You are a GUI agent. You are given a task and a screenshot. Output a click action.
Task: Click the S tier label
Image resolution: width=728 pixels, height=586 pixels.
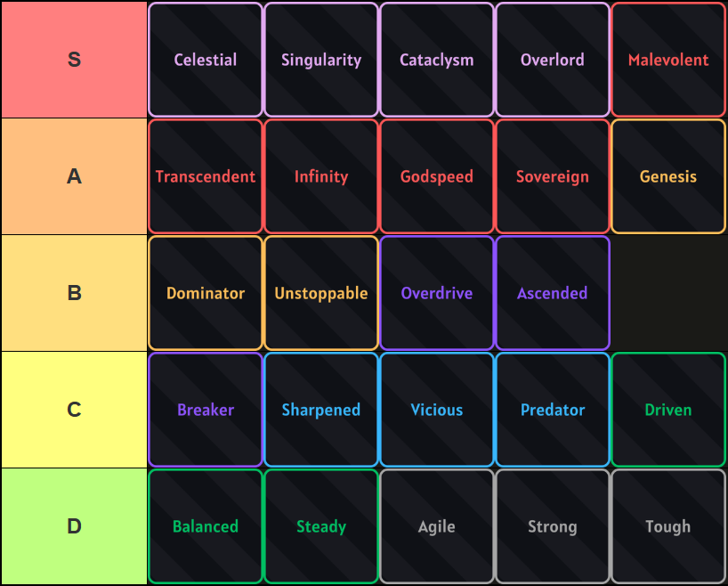74,60
